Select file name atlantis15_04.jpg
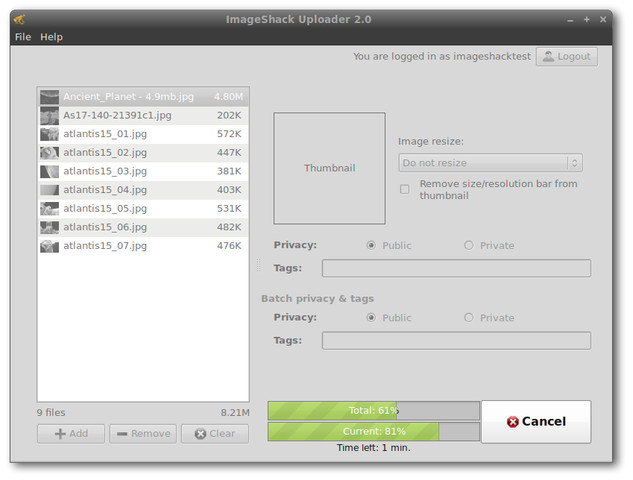This screenshot has height=480, width=633. coord(105,190)
